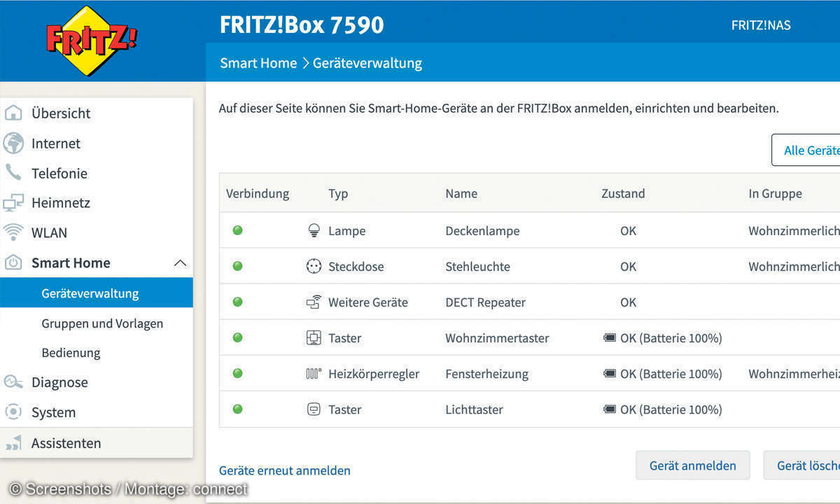The height and width of the screenshot is (504, 840).
Task: Select Bedienung in the sidebar
Action: 71,353
